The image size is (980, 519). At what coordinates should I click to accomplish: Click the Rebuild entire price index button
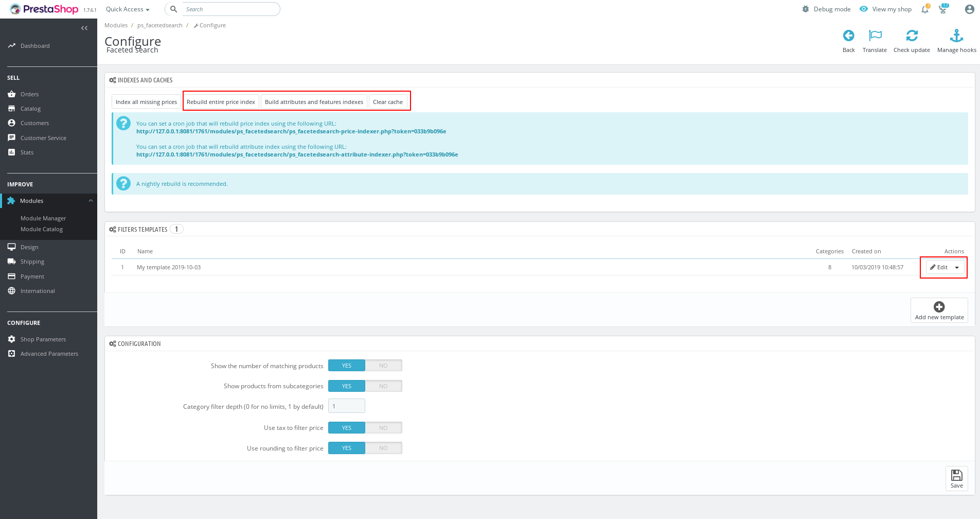[221, 101]
